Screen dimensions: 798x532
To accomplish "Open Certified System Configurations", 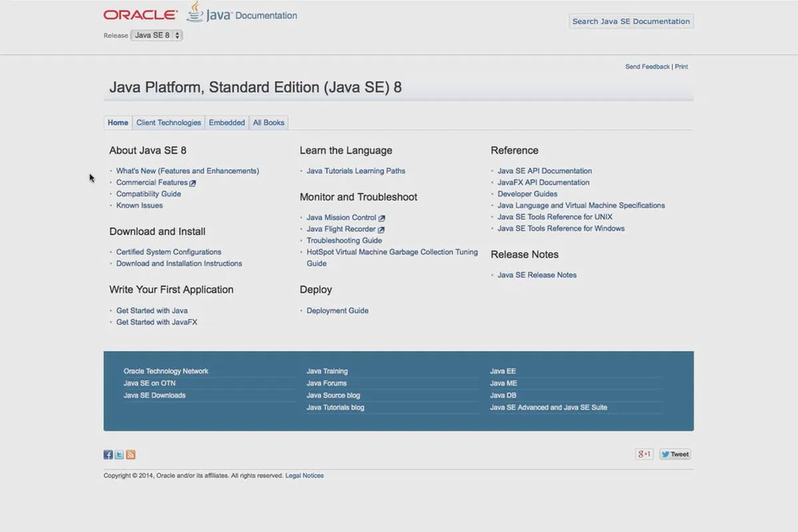I will click(169, 252).
